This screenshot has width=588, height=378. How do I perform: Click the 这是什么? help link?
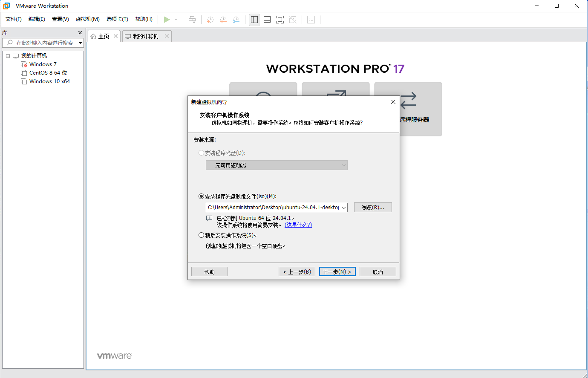(298, 225)
